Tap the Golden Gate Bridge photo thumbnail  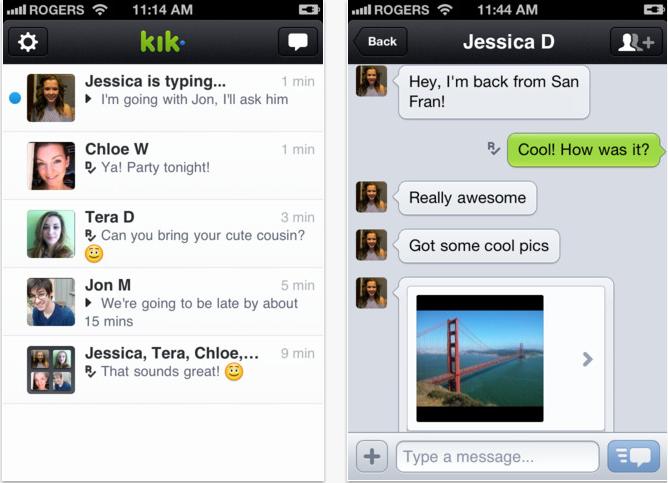tap(480, 359)
